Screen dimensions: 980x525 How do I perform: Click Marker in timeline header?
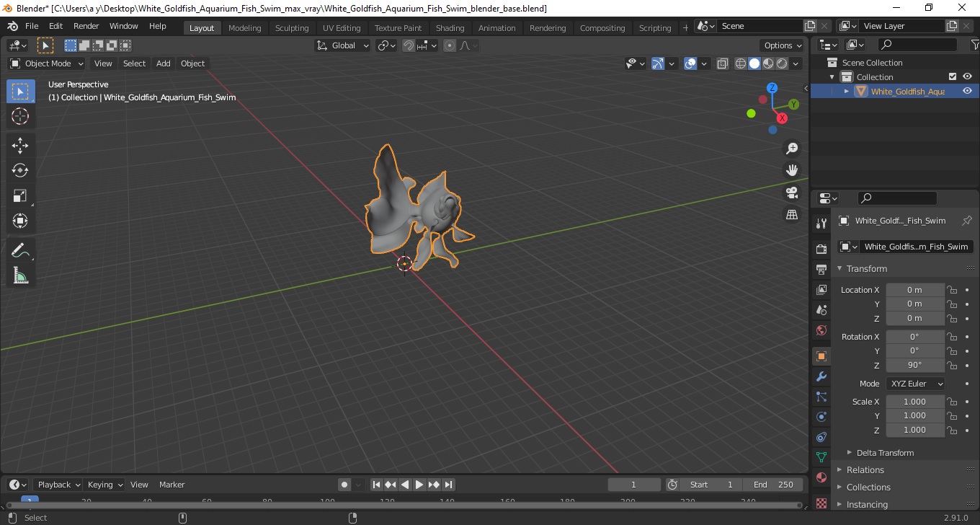pos(171,485)
